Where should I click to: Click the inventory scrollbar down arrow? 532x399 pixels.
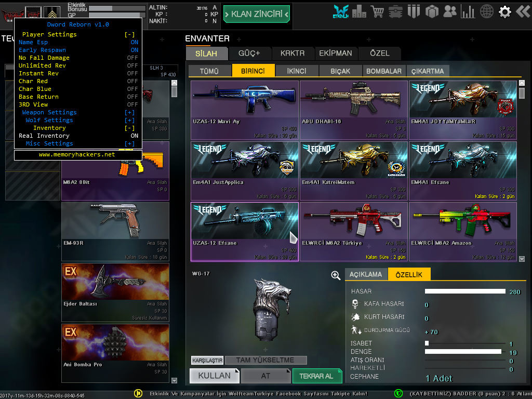coord(522,259)
